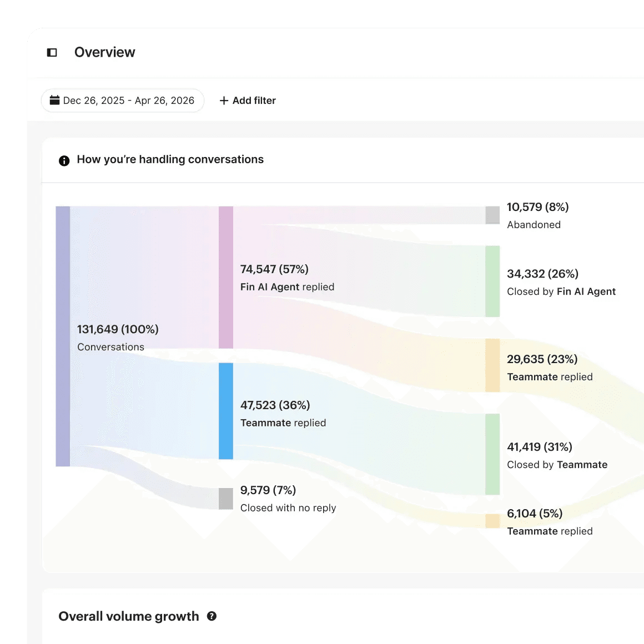The width and height of the screenshot is (644, 644).
Task: Click the Fin AI Agent replied label
Action: (287, 287)
